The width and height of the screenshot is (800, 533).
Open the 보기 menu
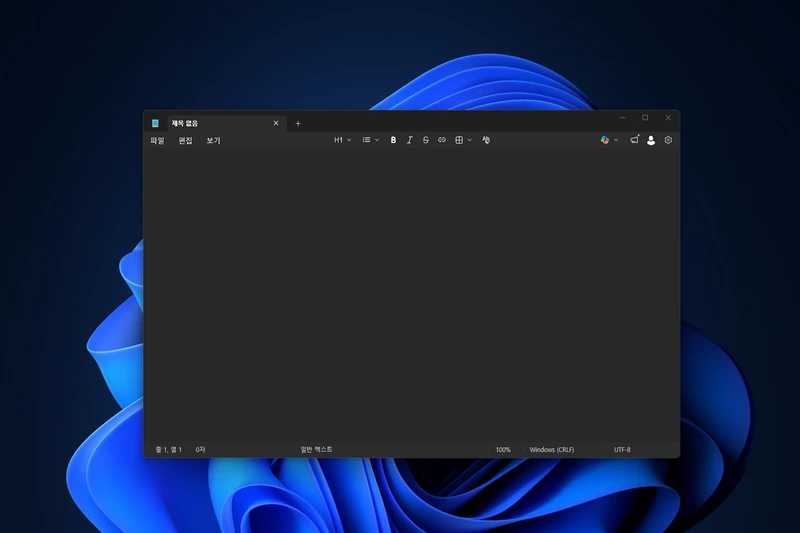pos(213,141)
